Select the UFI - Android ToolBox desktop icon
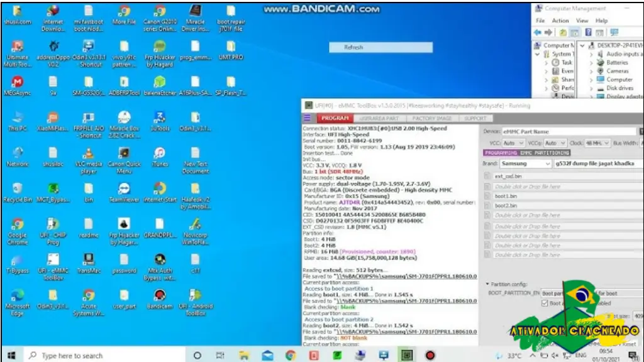Viewport: 644px width, 362px height. [x=196, y=302]
